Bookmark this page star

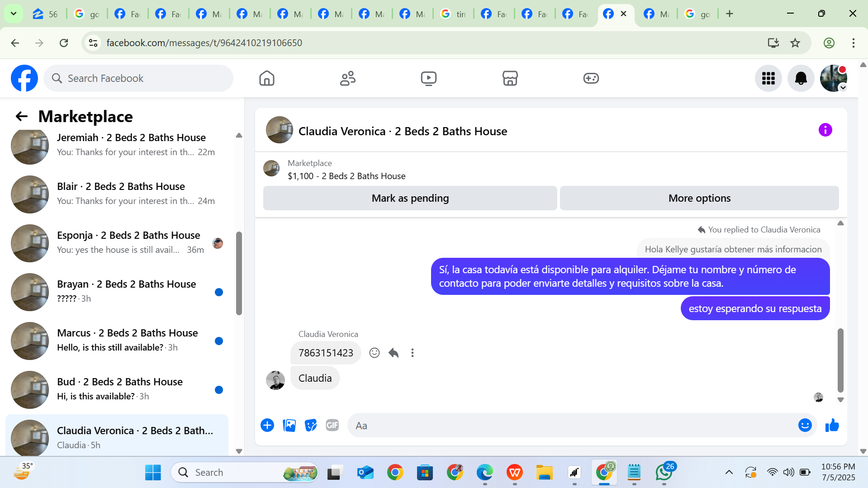[x=795, y=43]
